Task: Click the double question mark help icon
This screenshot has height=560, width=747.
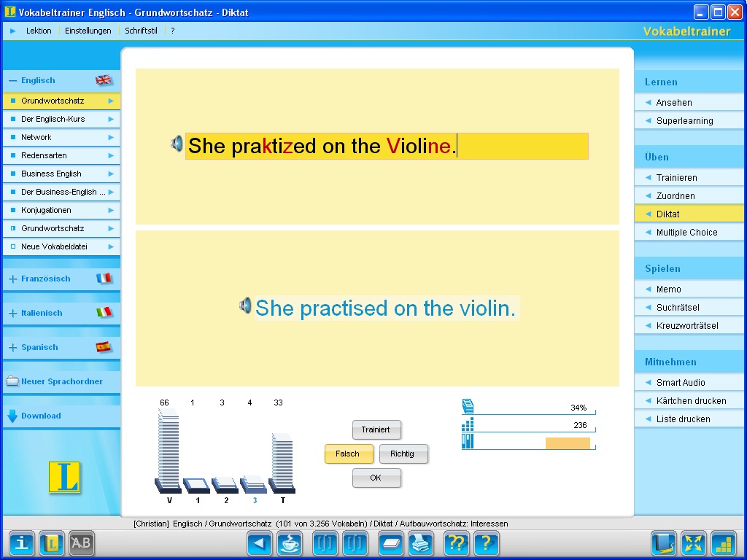Action: tap(457, 542)
